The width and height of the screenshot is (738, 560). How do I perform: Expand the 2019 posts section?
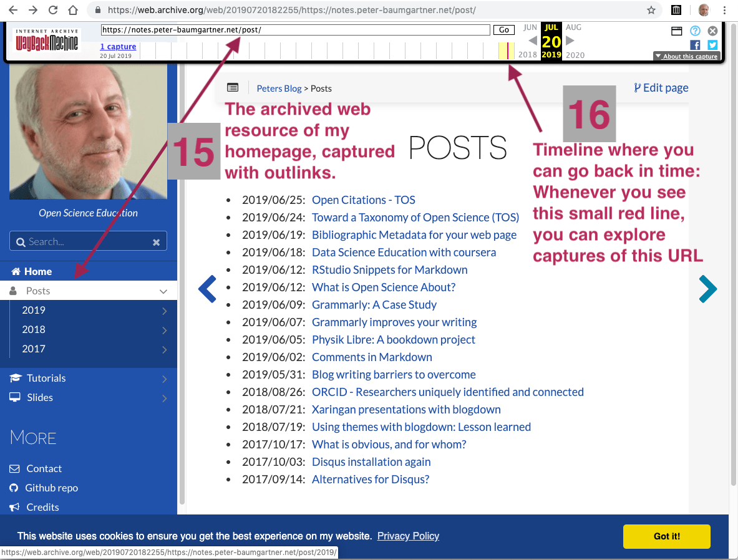pos(164,311)
